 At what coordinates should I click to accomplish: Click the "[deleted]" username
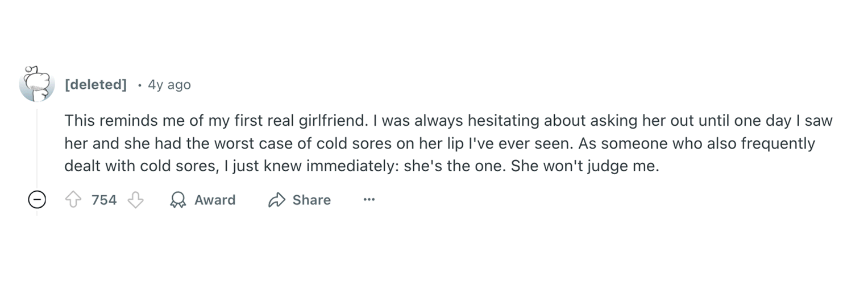[x=95, y=85]
